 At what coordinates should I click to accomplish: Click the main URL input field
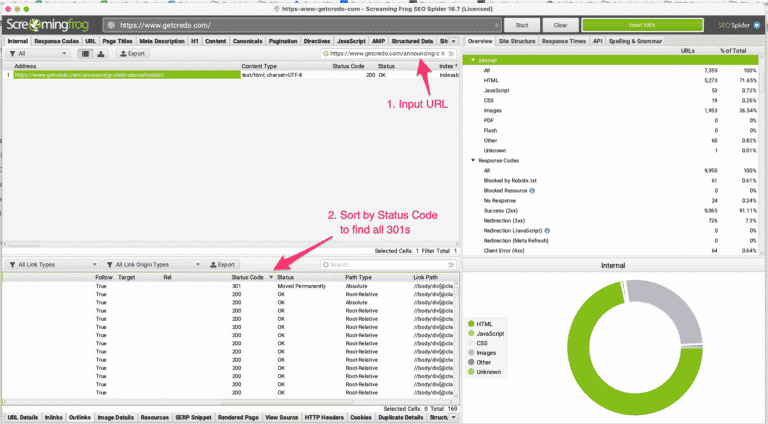pyautogui.click(x=304, y=25)
